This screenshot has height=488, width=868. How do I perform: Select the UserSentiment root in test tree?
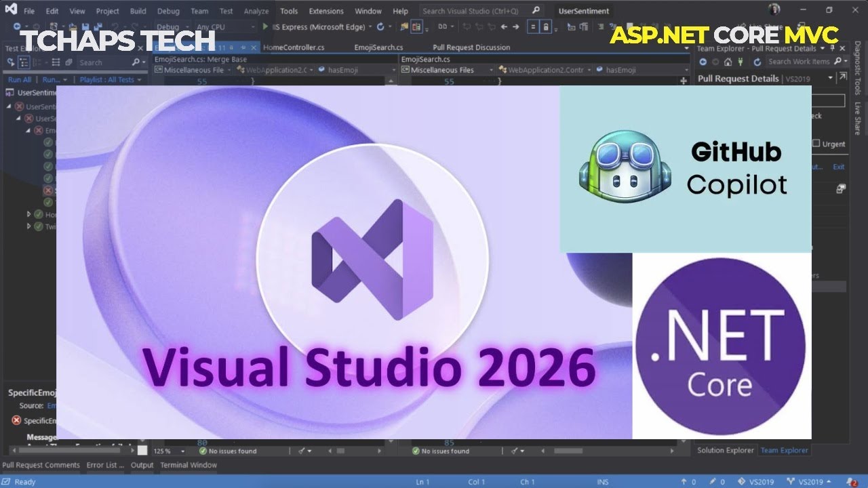[32, 93]
